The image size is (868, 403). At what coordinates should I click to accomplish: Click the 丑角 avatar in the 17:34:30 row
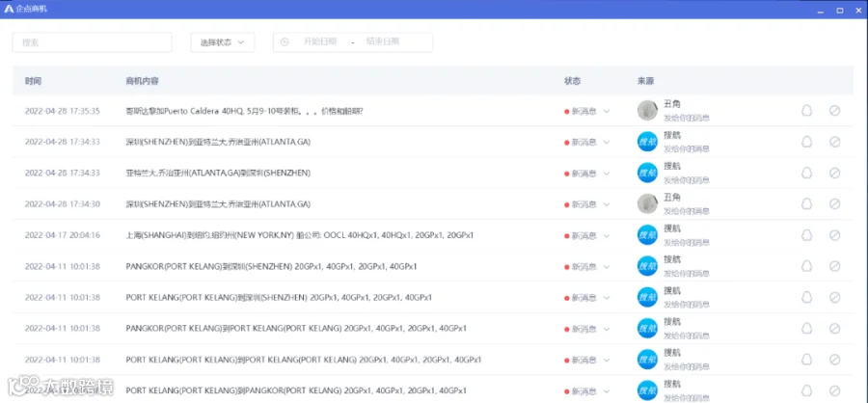[647, 203]
